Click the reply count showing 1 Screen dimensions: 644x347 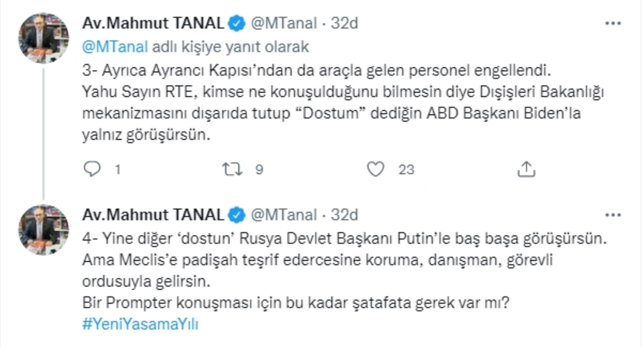pyautogui.click(x=117, y=168)
